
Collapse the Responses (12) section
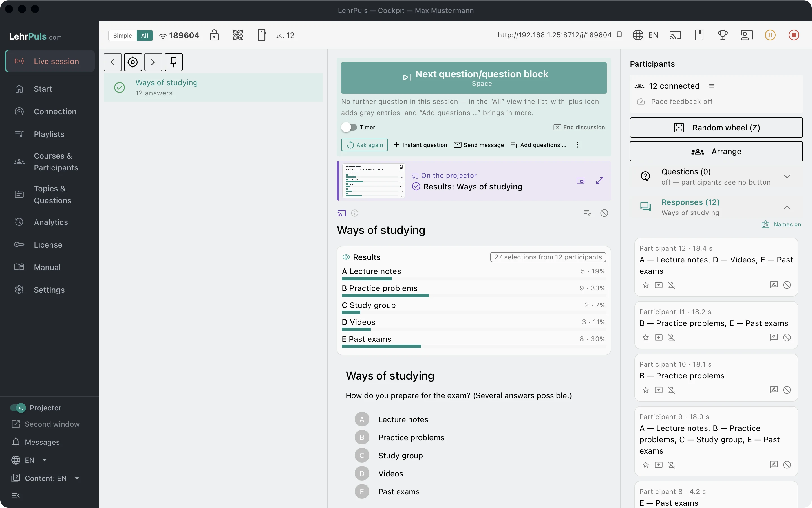click(x=716, y=207)
